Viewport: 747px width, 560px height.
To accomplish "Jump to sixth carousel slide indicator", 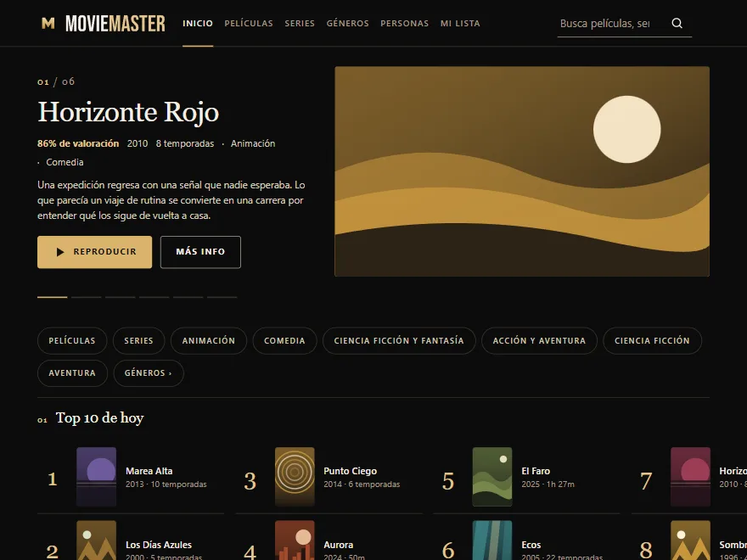I will point(222,297).
